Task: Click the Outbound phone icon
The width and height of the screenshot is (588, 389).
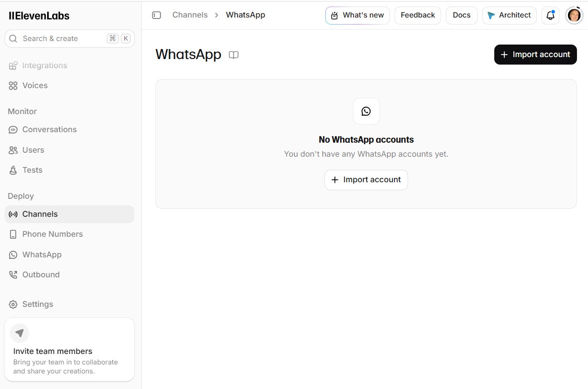Action: coord(13,275)
